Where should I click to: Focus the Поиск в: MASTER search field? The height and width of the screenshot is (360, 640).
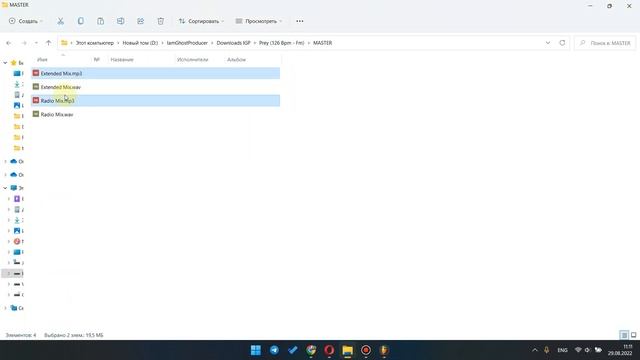[x=606, y=43]
